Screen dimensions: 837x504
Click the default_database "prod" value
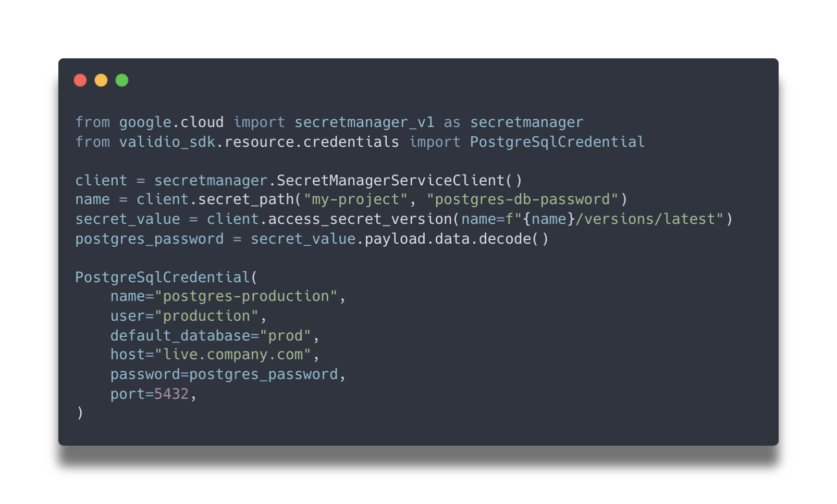pyautogui.click(x=286, y=336)
